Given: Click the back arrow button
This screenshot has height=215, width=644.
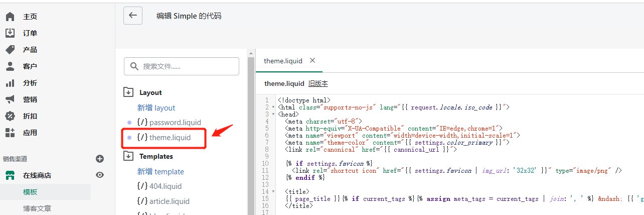Looking at the screenshot, I should tap(133, 16).
